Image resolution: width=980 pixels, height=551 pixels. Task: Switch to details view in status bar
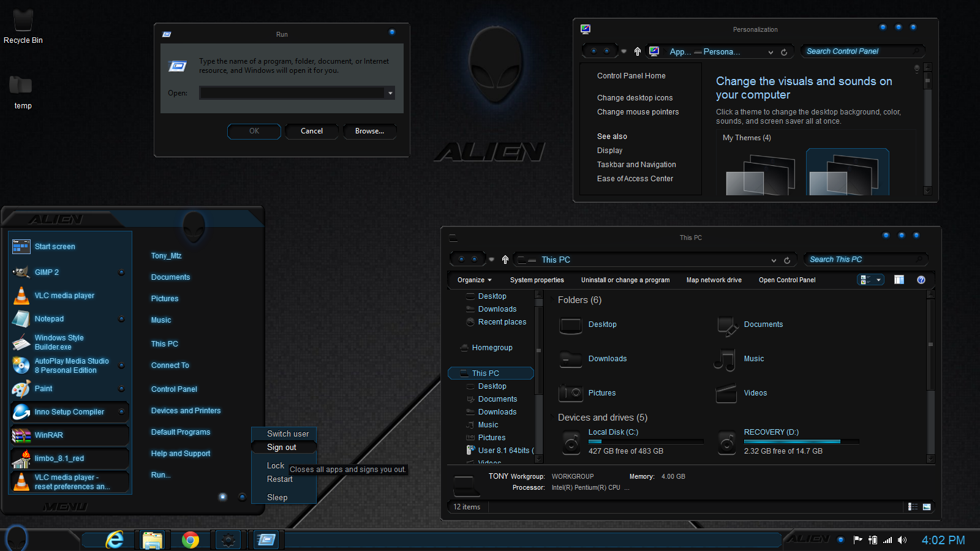coord(913,507)
